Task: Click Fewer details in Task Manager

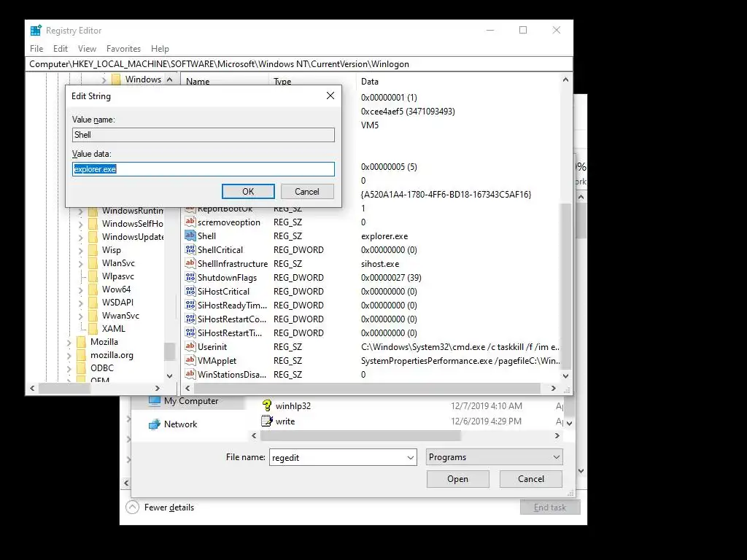Action: click(169, 507)
